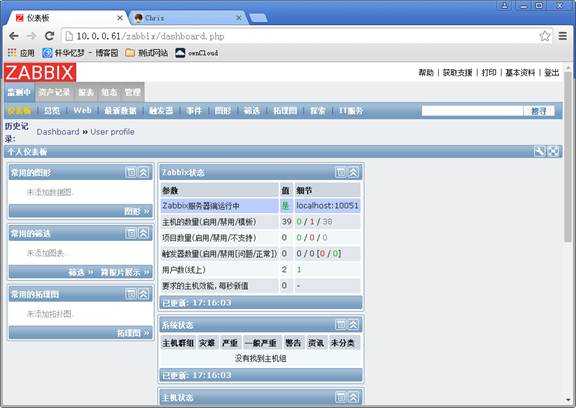Open the 获取支援 support link
This screenshot has height=408, width=576.
[457, 72]
